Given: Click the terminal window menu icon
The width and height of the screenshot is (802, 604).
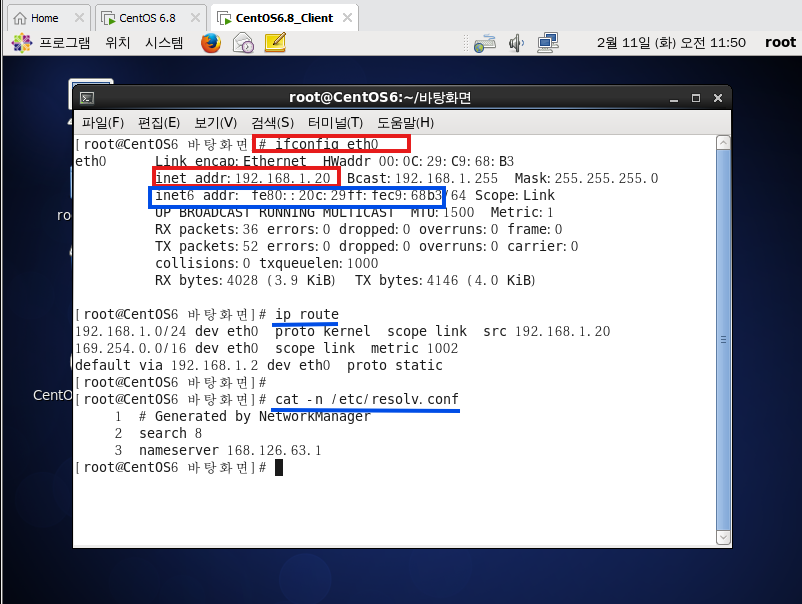Looking at the screenshot, I should [87, 98].
